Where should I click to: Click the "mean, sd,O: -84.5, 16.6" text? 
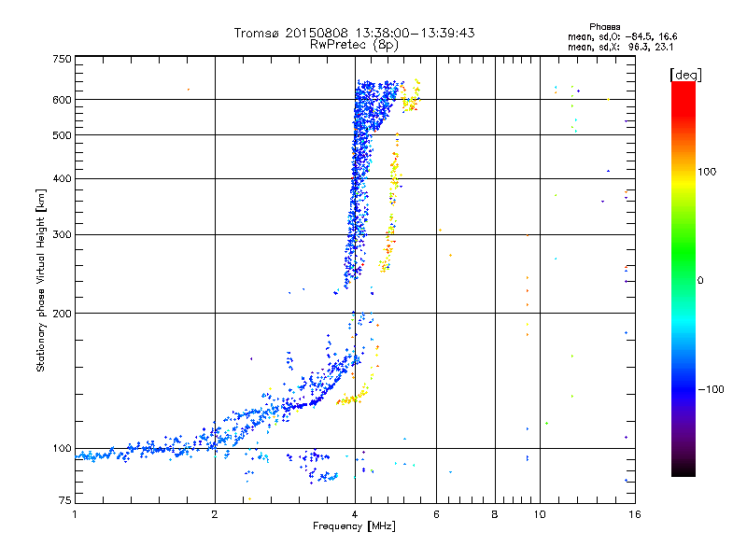[x=622, y=36]
